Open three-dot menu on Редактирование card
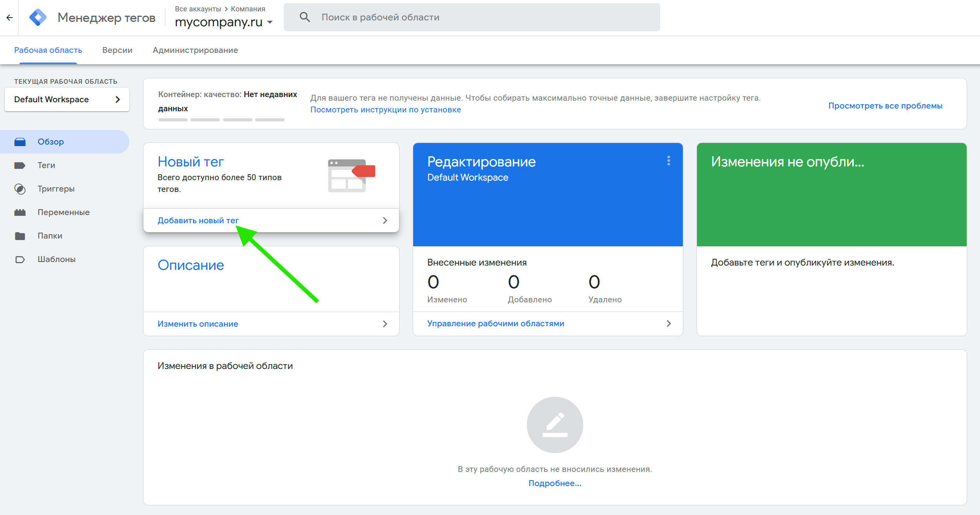 [668, 161]
